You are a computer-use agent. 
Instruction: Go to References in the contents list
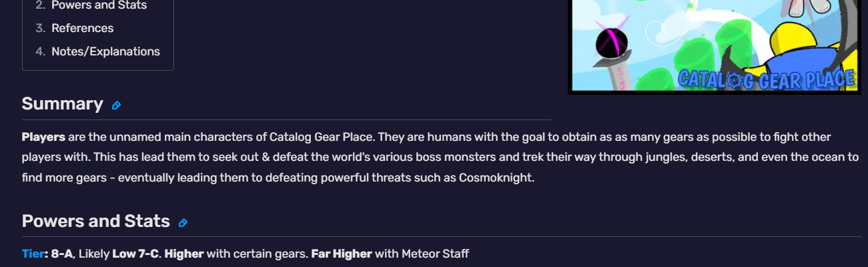[82, 28]
